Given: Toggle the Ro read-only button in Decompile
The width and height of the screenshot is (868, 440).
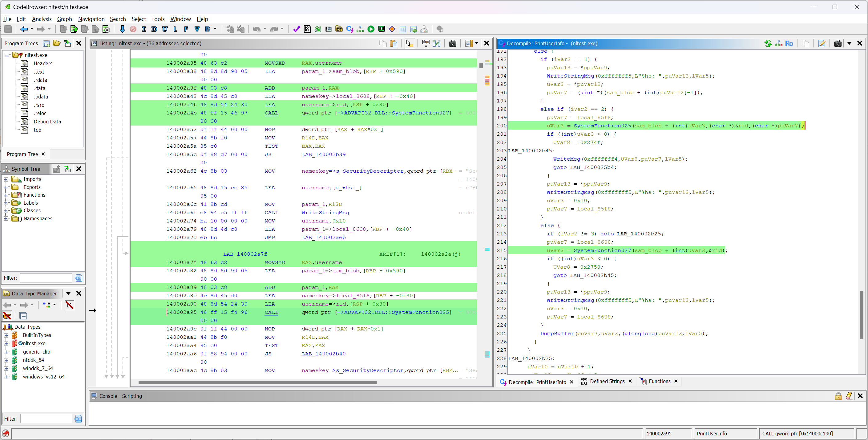Looking at the screenshot, I should coord(789,43).
